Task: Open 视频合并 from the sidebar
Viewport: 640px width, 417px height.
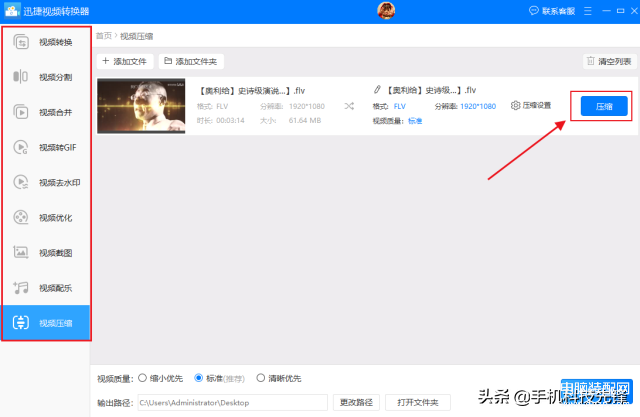Action: coord(46,112)
